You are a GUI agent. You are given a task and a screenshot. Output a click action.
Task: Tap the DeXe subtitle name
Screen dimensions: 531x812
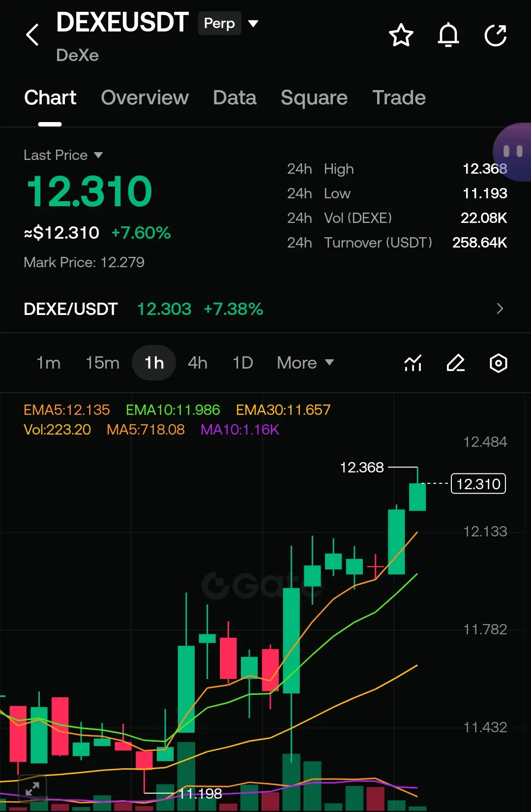coord(77,55)
